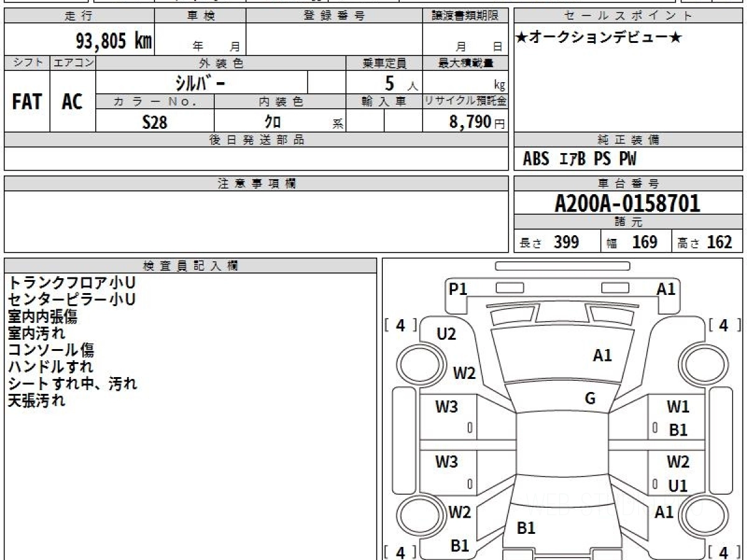Click the ★オークションデビュー★ sales point text

tap(599, 38)
